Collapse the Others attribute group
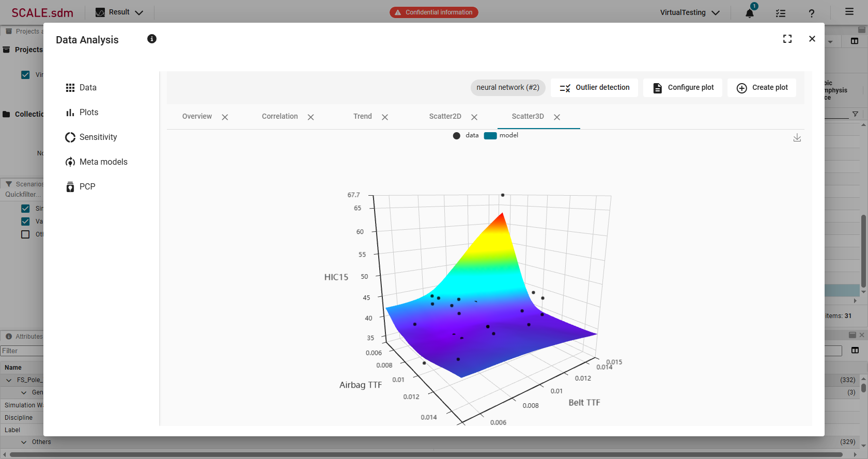This screenshot has height=459, width=868. pyautogui.click(x=24, y=442)
